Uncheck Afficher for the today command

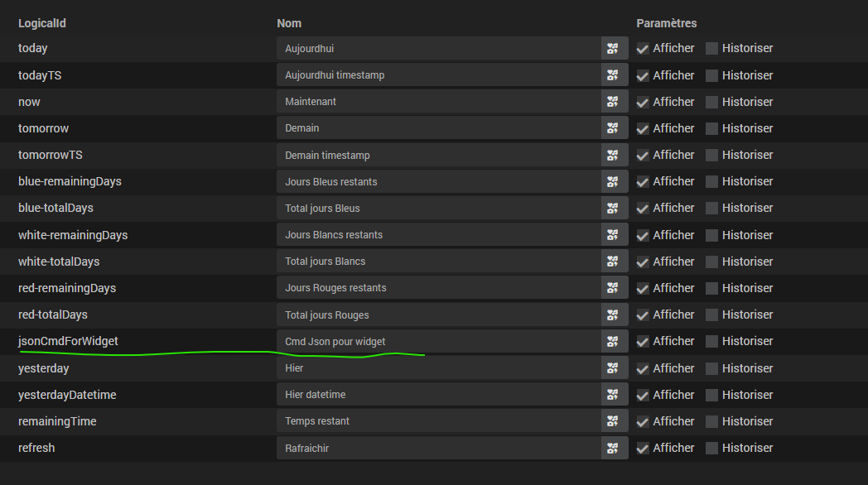[643, 49]
